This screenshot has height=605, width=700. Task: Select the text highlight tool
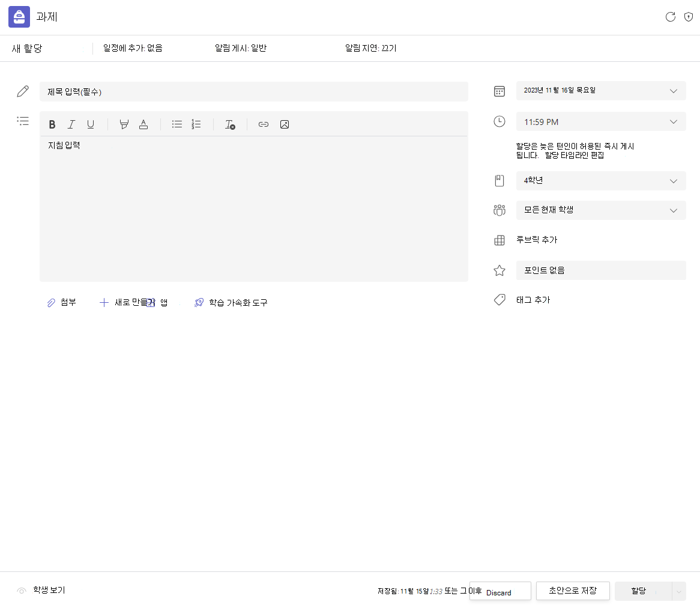tap(124, 124)
